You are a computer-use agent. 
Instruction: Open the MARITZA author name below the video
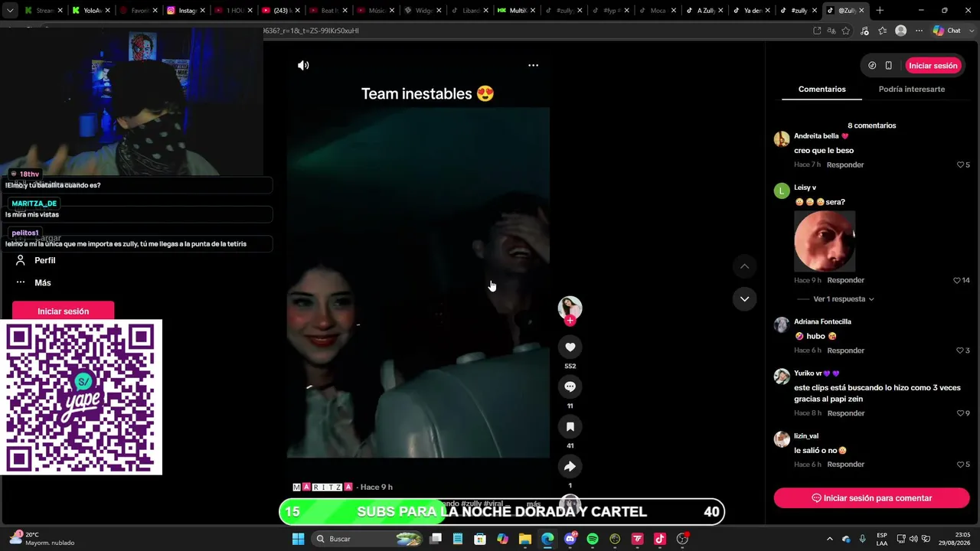322,487
